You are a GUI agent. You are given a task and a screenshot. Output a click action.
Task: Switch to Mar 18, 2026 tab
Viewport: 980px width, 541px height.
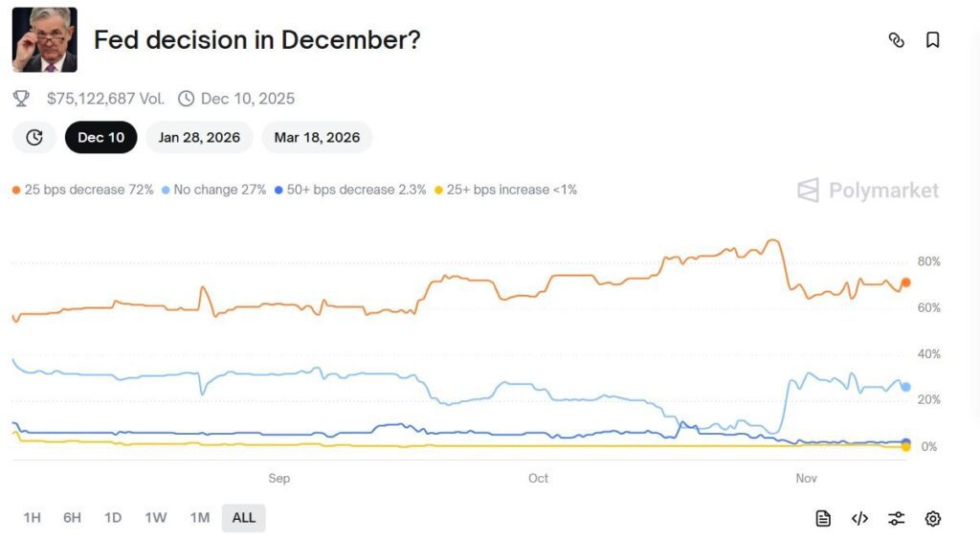[317, 137]
